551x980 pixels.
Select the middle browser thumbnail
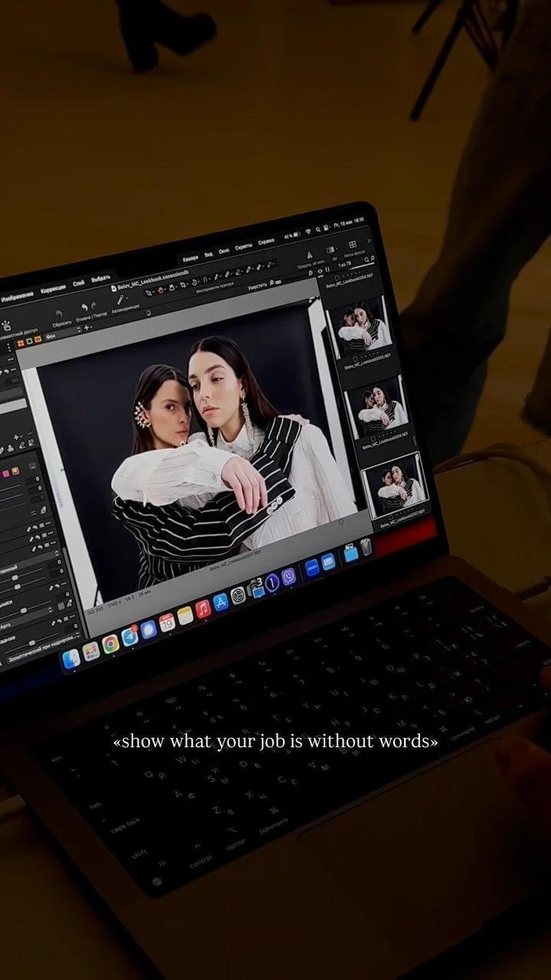tap(377, 406)
